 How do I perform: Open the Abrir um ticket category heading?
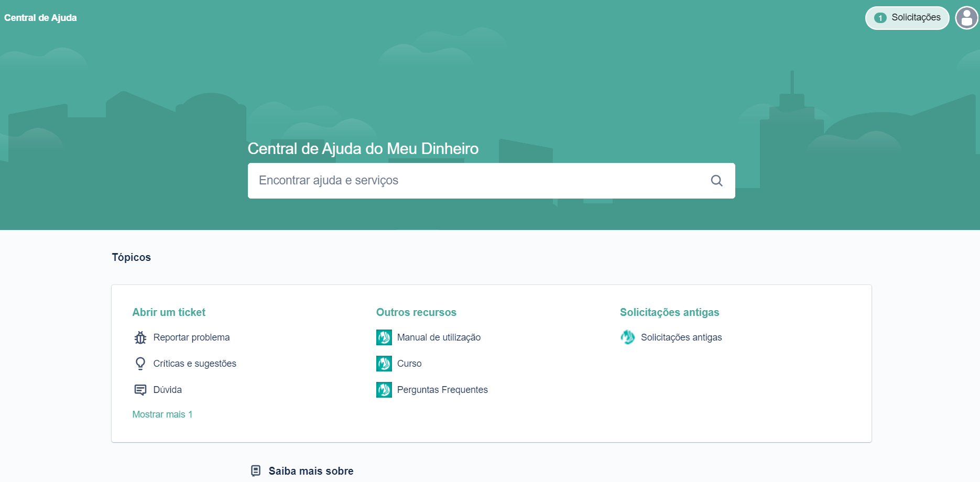pyautogui.click(x=169, y=312)
